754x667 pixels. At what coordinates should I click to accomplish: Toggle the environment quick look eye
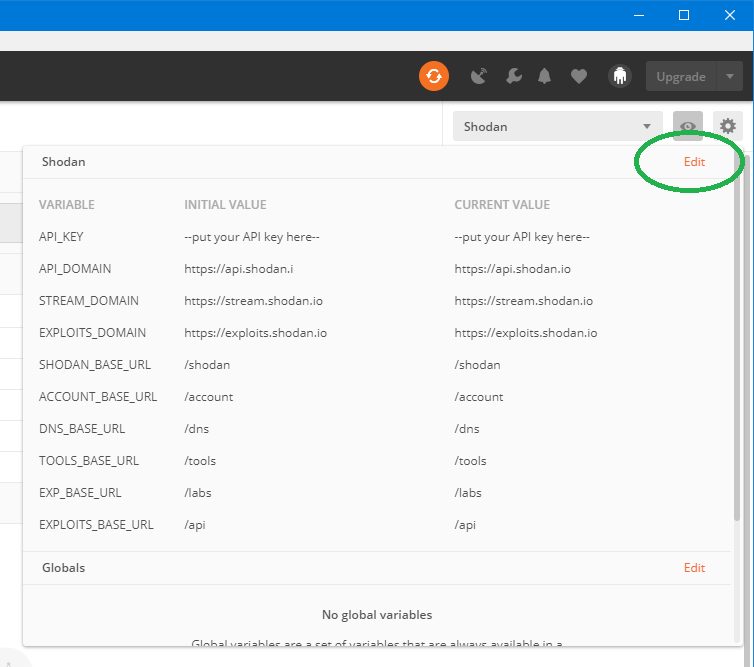pyautogui.click(x=688, y=126)
